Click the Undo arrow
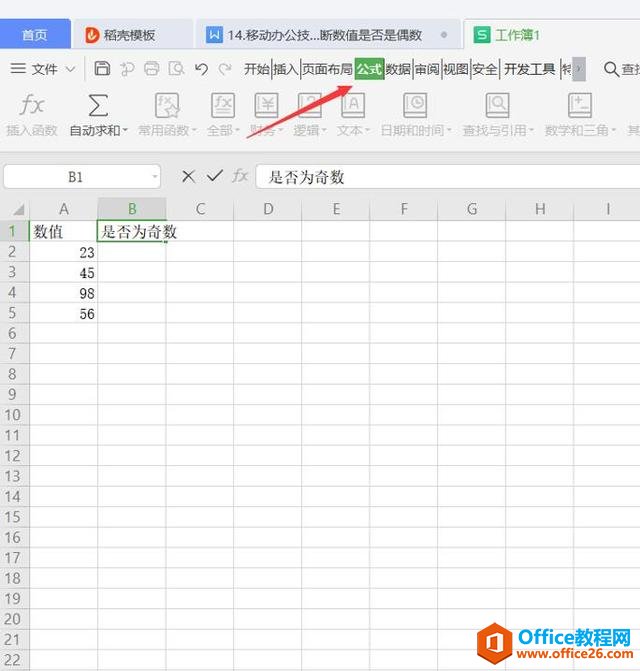 [x=201, y=68]
